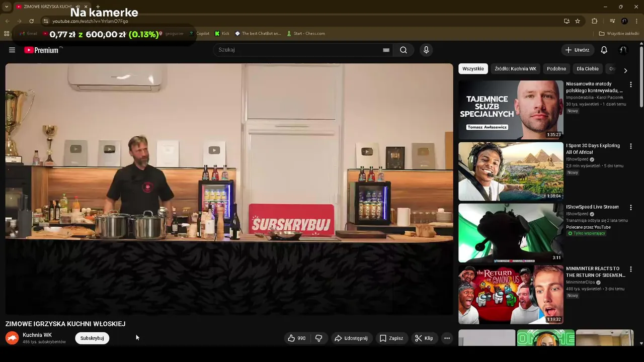Search with the magnifier button
The width and height of the screenshot is (644, 362).
pyautogui.click(x=404, y=50)
